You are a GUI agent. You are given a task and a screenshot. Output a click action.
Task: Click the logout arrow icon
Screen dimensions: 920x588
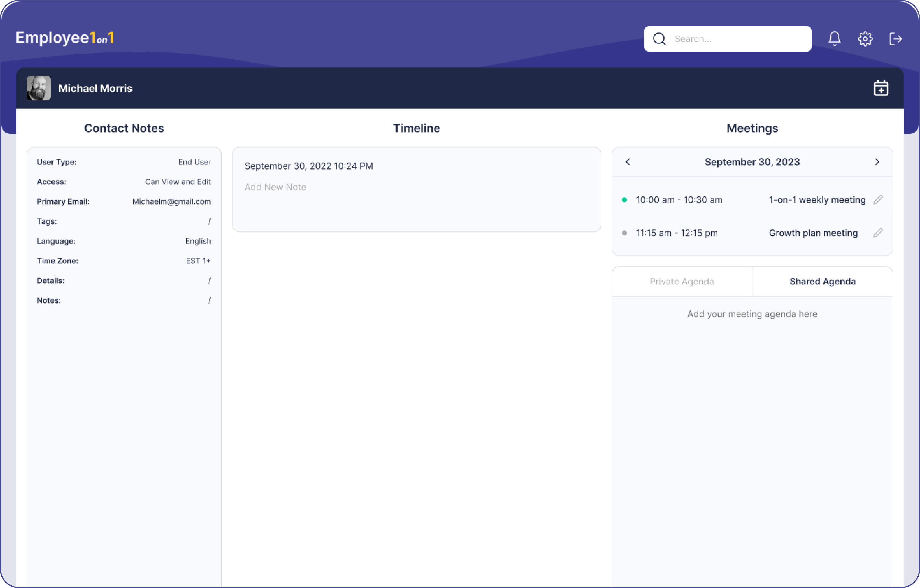tap(897, 38)
